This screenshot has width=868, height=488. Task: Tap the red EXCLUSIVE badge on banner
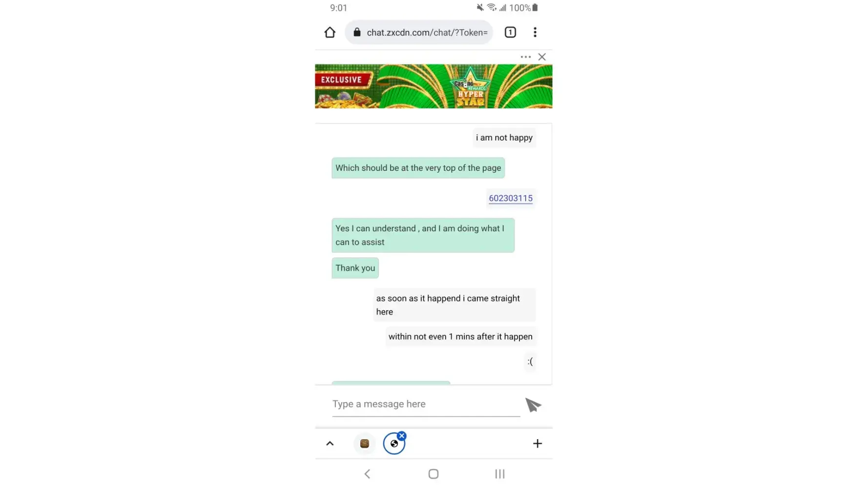(x=342, y=80)
